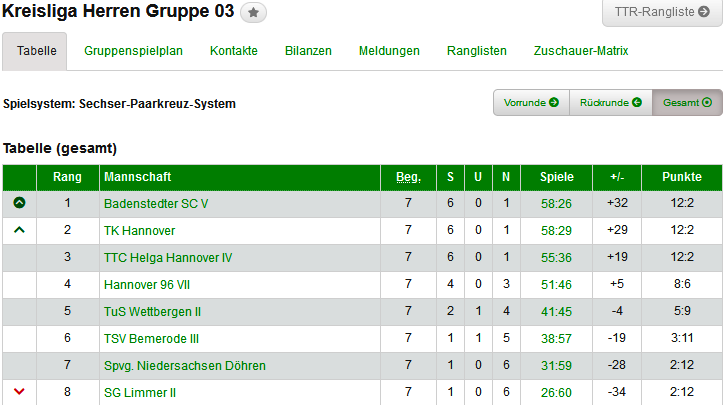724x405 pixels.
Task: Go to the Bilanzen tab
Action: [x=308, y=51]
